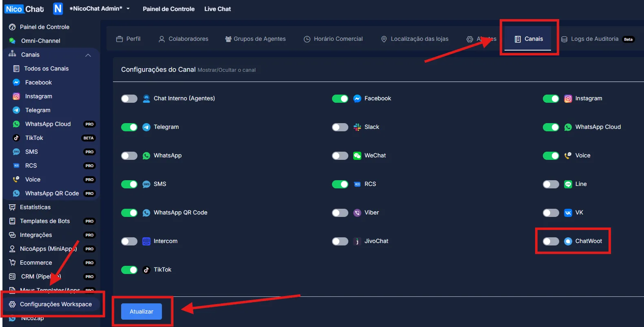Open the NicoChat Admin workspace dropdown
Screen dimensions: 644x327
click(x=100, y=9)
